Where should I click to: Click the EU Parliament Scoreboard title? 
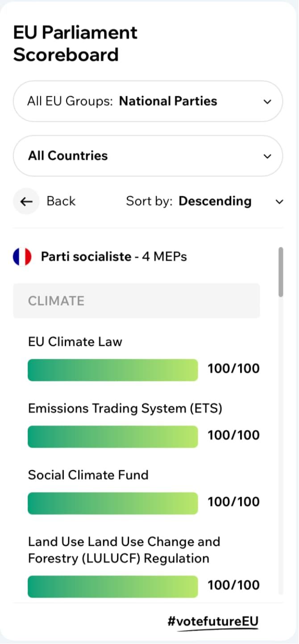[x=76, y=43]
